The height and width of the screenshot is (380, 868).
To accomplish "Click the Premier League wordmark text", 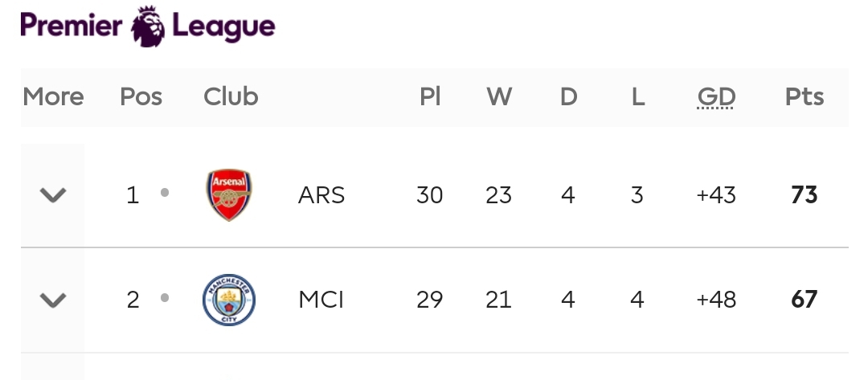I will tap(148, 26).
